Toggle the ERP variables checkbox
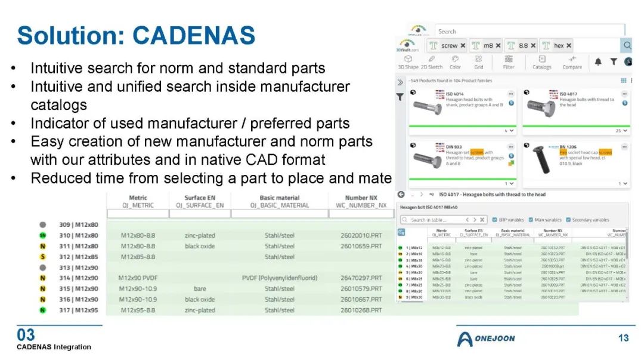 tap(494, 220)
